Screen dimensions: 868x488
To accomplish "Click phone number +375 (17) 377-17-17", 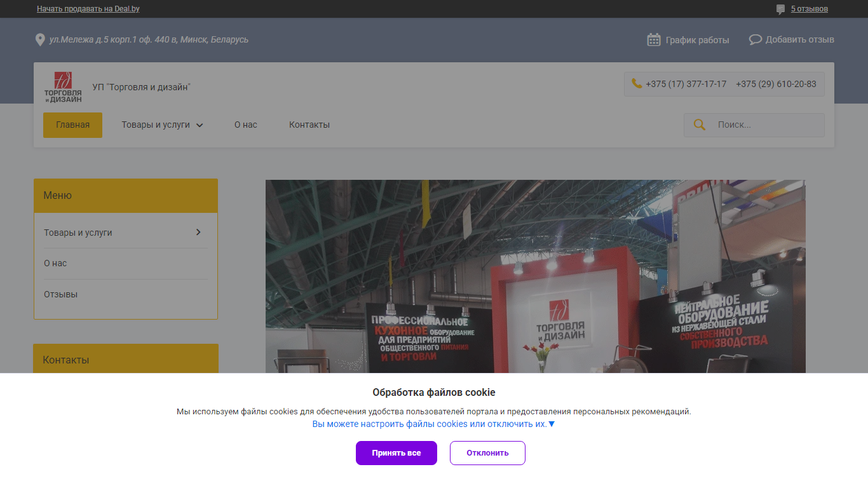I will click(x=686, y=84).
